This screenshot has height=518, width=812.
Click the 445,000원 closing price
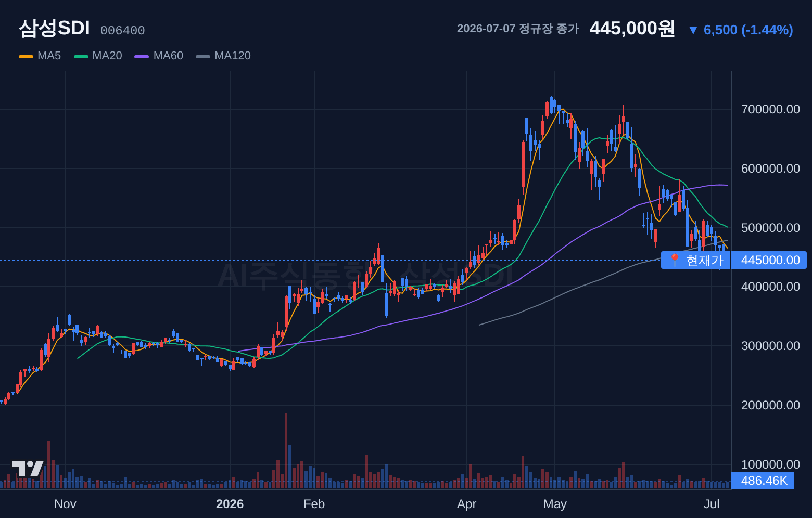tap(632, 28)
